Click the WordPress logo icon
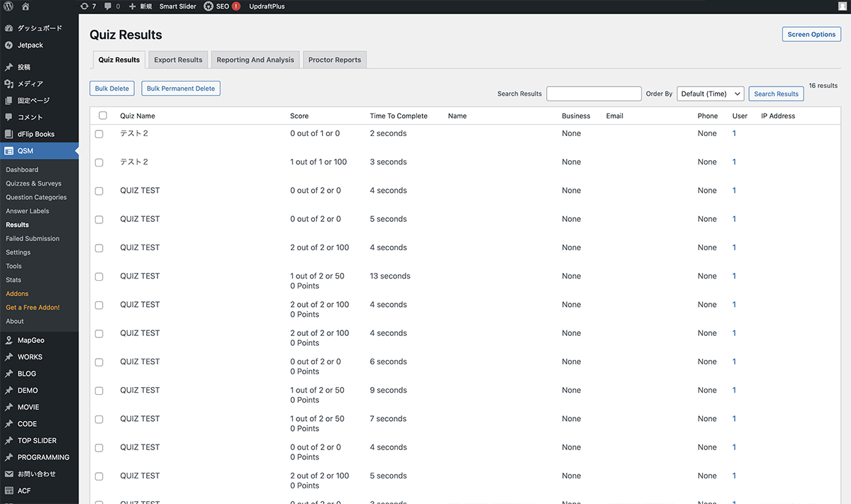The width and height of the screenshot is (851, 504). [9, 6]
